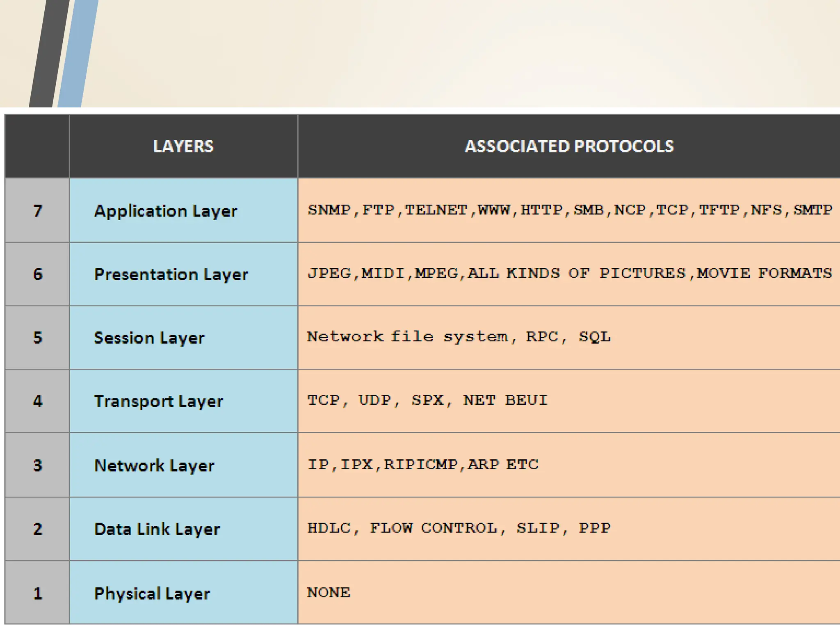Click the blue diagonal stripe decoration
Image resolution: width=840 pixels, height=630 pixels.
pos(78,53)
